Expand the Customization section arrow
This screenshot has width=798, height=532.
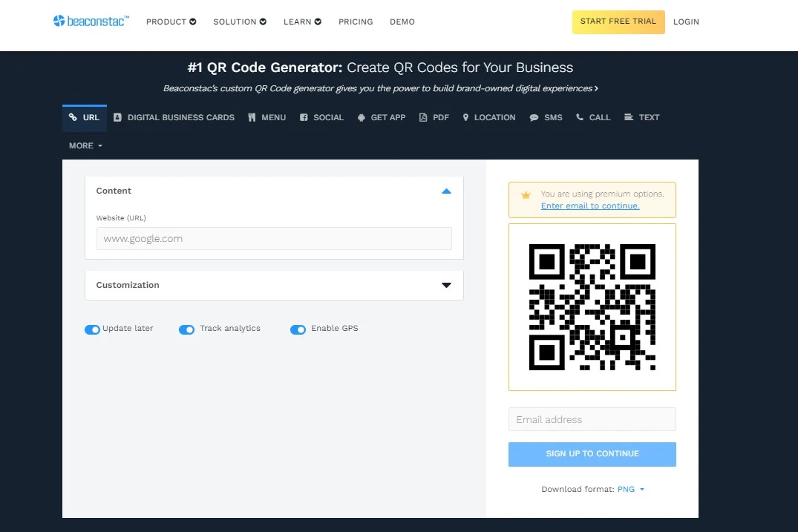point(446,285)
